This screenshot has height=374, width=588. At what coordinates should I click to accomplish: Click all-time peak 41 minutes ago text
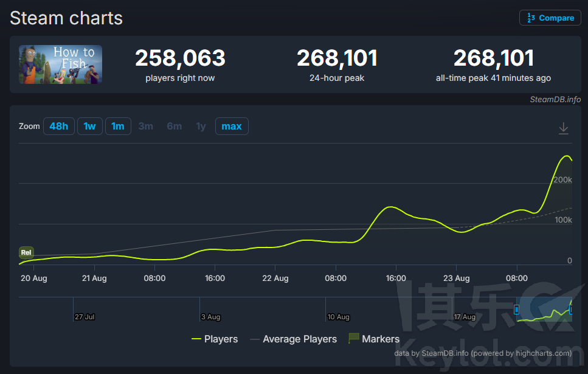tap(493, 78)
